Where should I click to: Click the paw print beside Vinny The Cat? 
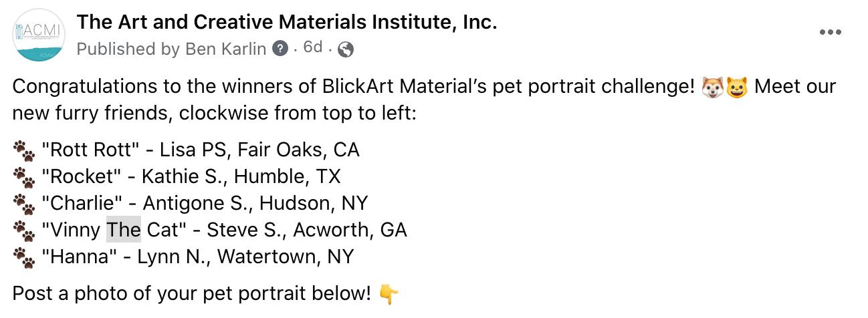click(x=24, y=231)
